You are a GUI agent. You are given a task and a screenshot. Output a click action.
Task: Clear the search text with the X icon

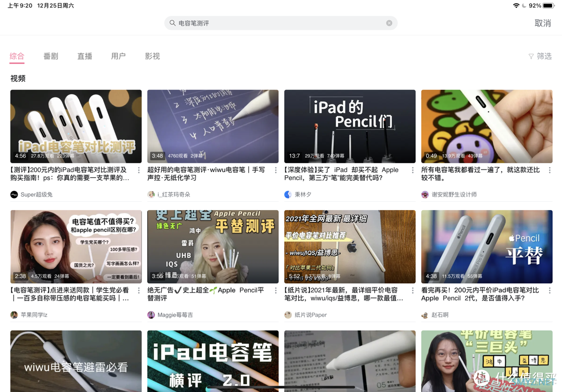pyautogui.click(x=389, y=23)
